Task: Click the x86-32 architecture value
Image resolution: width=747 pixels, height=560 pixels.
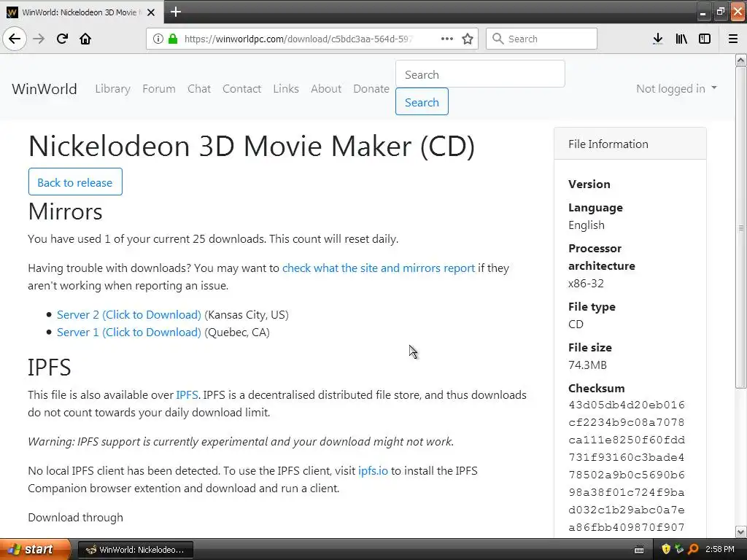Action: click(x=586, y=284)
